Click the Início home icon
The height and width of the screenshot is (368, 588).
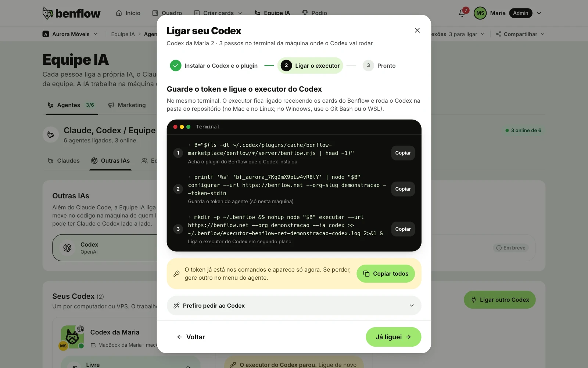tap(119, 13)
